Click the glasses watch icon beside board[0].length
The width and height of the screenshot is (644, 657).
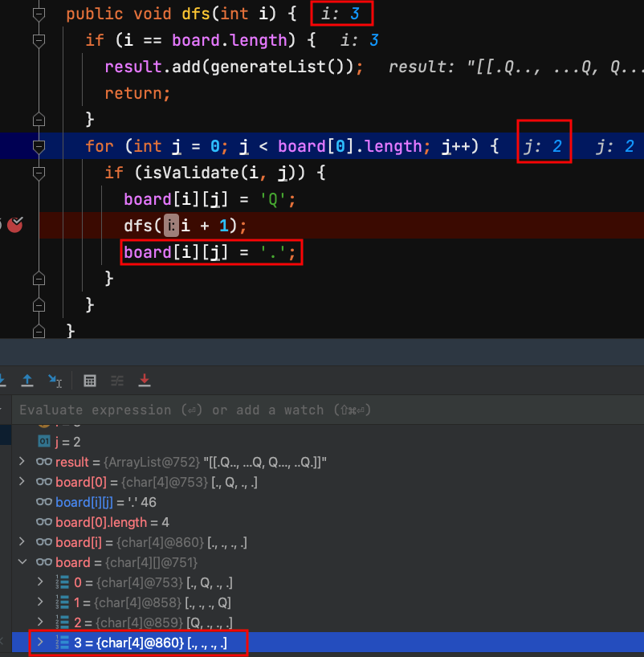click(44, 522)
